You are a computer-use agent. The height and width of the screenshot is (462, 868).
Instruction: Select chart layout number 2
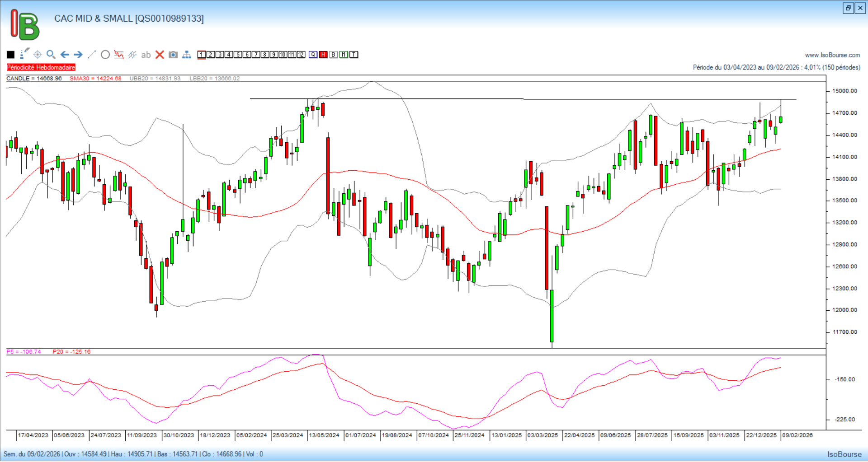click(x=211, y=55)
